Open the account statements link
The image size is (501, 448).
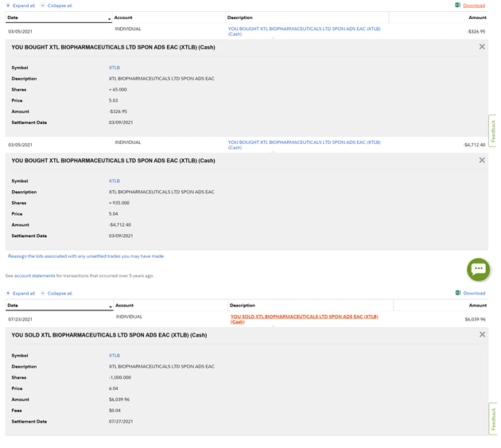pos(35,276)
